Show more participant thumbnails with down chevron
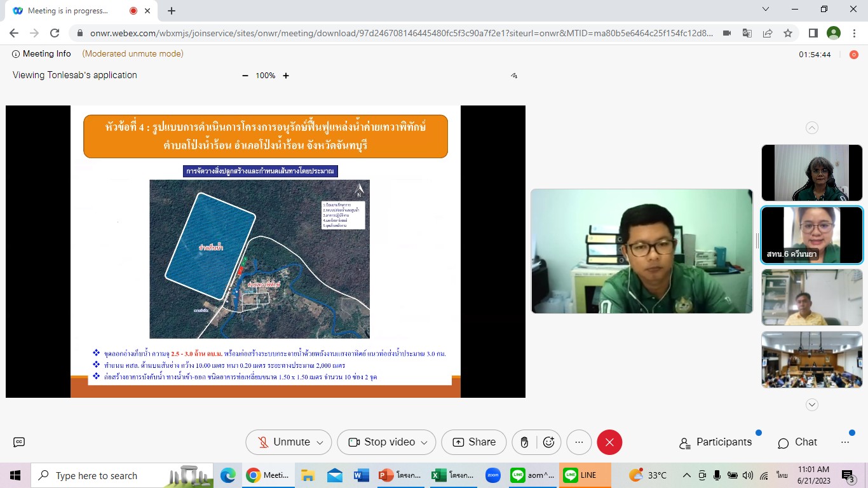The width and height of the screenshot is (868, 488). pyautogui.click(x=812, y=404)
